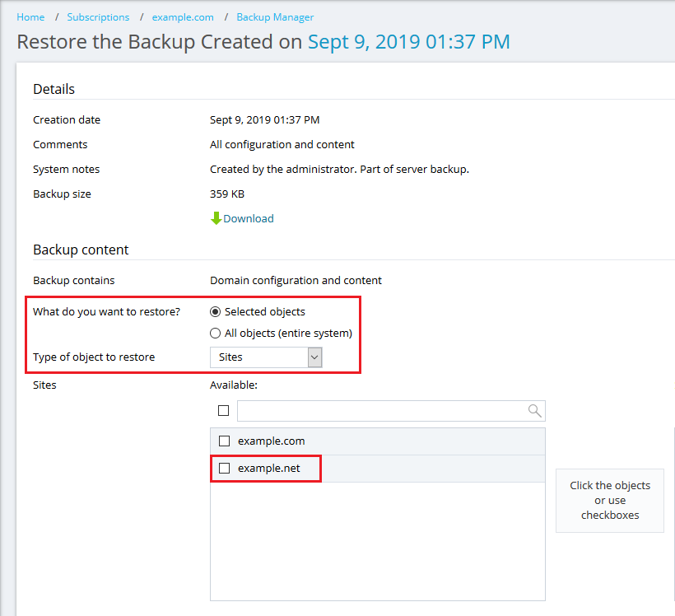The image size is (675, 616).
Task: Go to Home in the breadcrumb
Action: (30, 17)
